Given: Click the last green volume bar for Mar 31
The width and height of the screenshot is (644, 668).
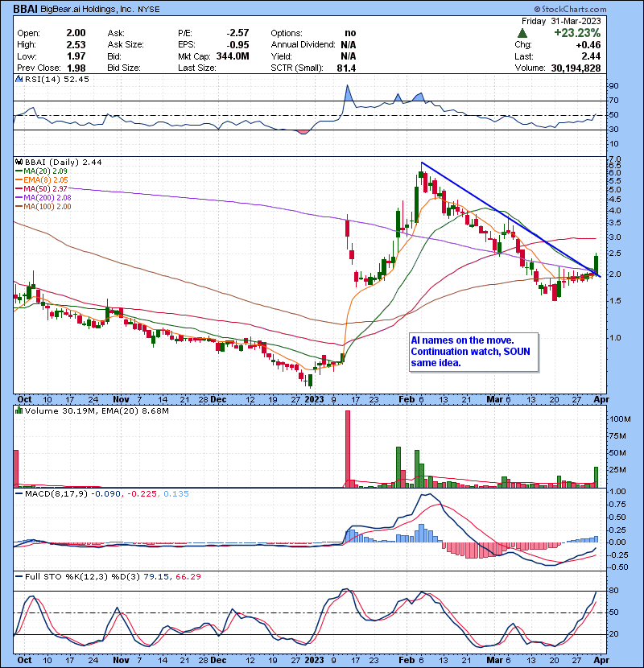Looking at the screenshot, I should [x=596, y=477].
